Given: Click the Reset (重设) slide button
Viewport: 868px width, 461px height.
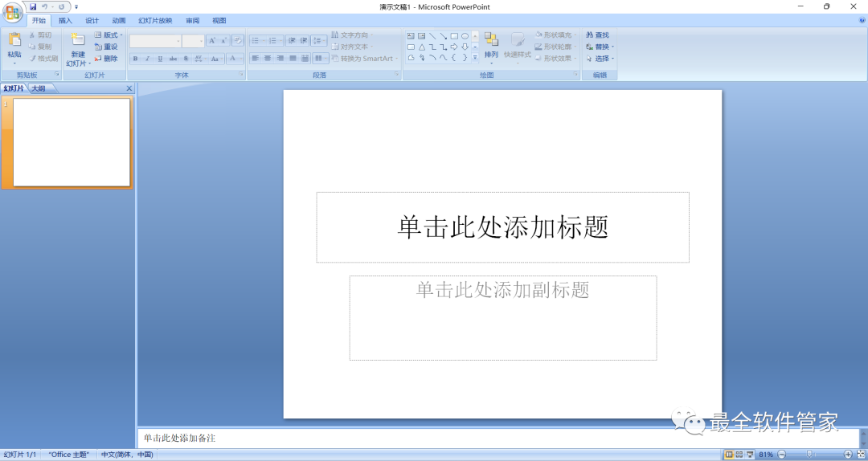Looking at the screenshot, I should point(106,47).
